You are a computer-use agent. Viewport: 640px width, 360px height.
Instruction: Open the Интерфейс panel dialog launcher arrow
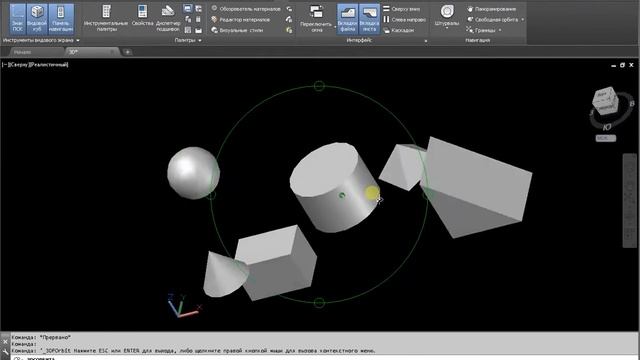coord(426,41)
